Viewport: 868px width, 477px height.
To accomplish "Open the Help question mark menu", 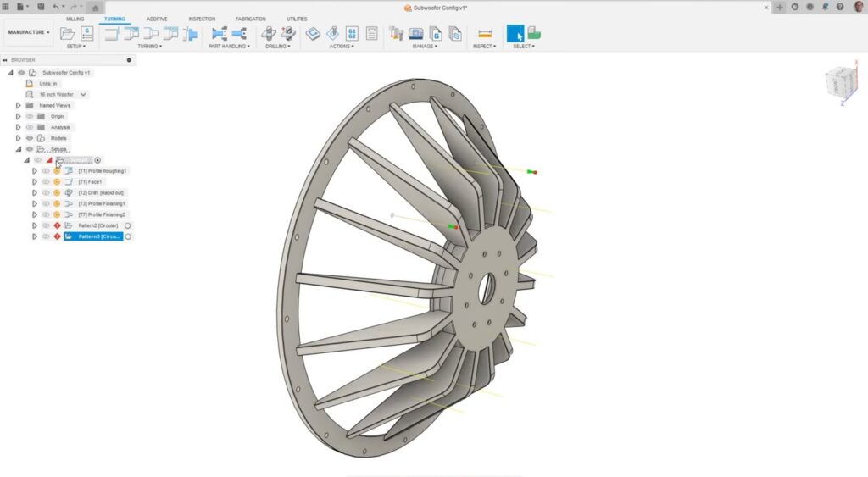I will [840, 7].
